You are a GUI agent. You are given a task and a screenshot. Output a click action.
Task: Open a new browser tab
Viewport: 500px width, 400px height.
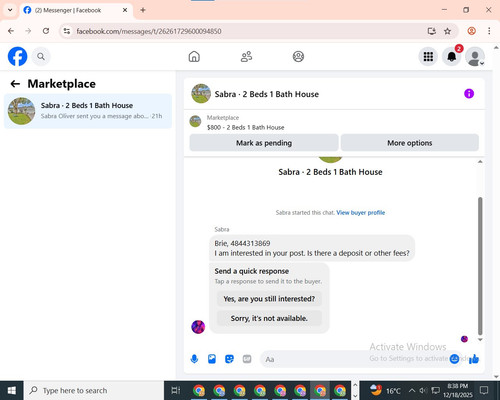tap(143, 10)
